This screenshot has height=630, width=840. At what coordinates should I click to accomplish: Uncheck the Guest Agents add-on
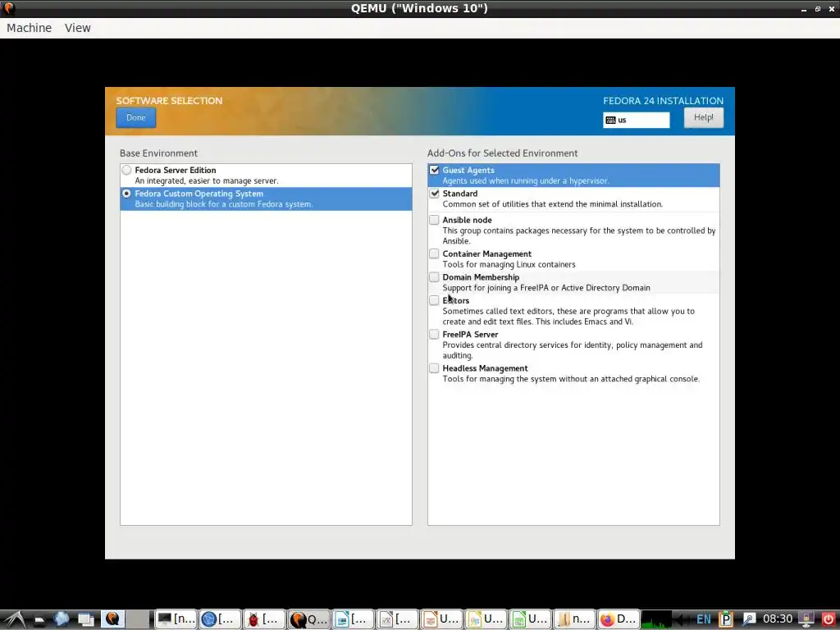pyautogui.click(x=434, y=171)
